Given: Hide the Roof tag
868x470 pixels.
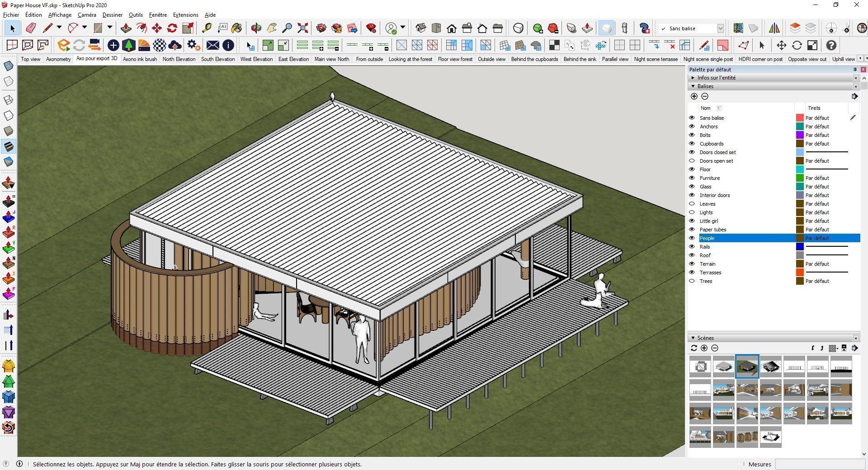Looking at the screenshot, I should pyautogui.click(x=692, y=255).
